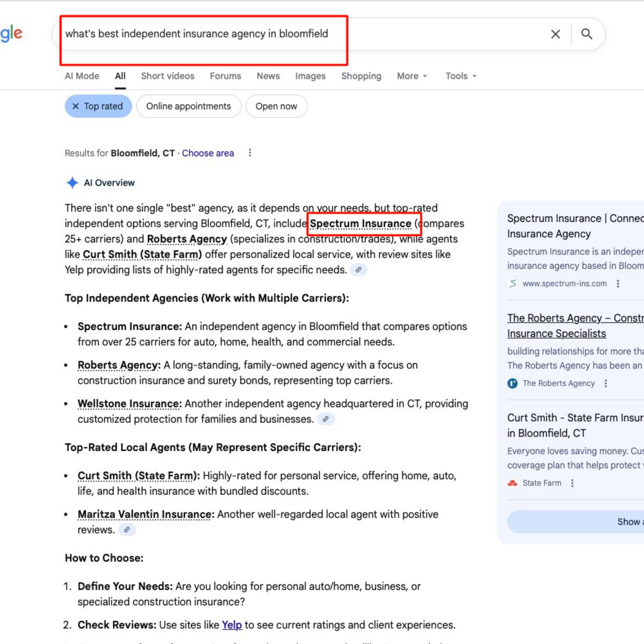Clear the search query using the X icon
The image size is (644, 644).
tap(555, 34)
